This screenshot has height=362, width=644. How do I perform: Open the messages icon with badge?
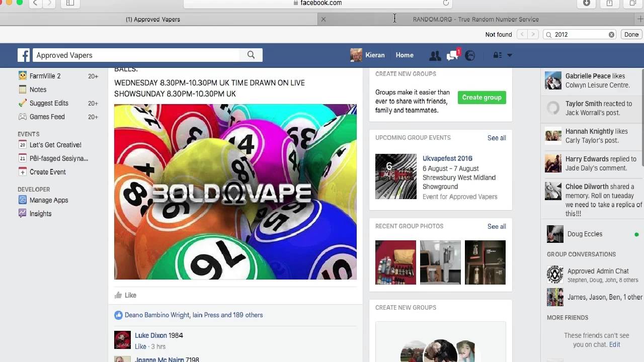(x=453, y=55)
